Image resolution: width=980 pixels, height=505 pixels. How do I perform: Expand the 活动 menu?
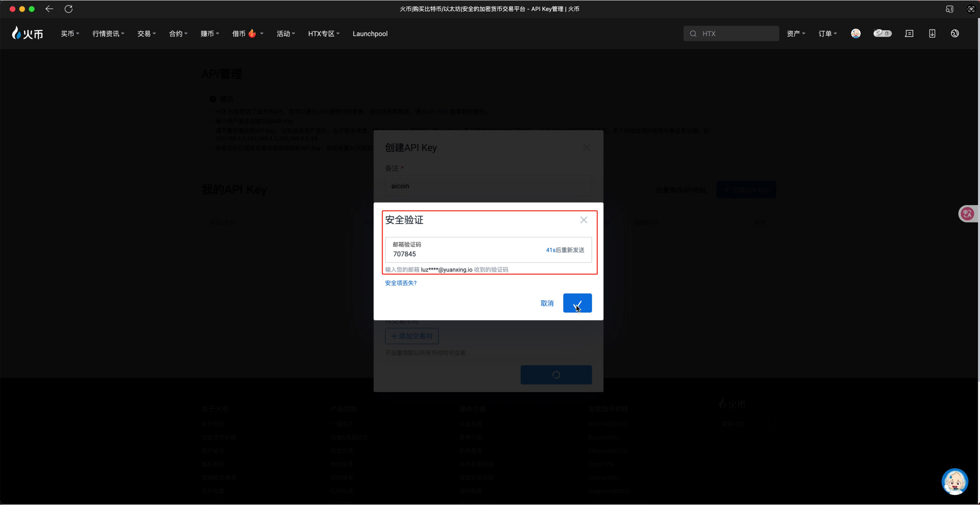pos(286,34)
